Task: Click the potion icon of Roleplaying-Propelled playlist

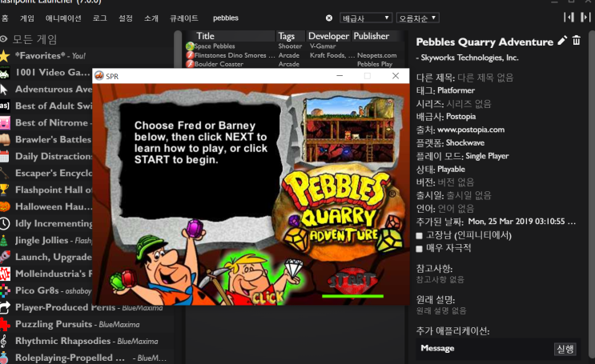Action: (4, 358)
